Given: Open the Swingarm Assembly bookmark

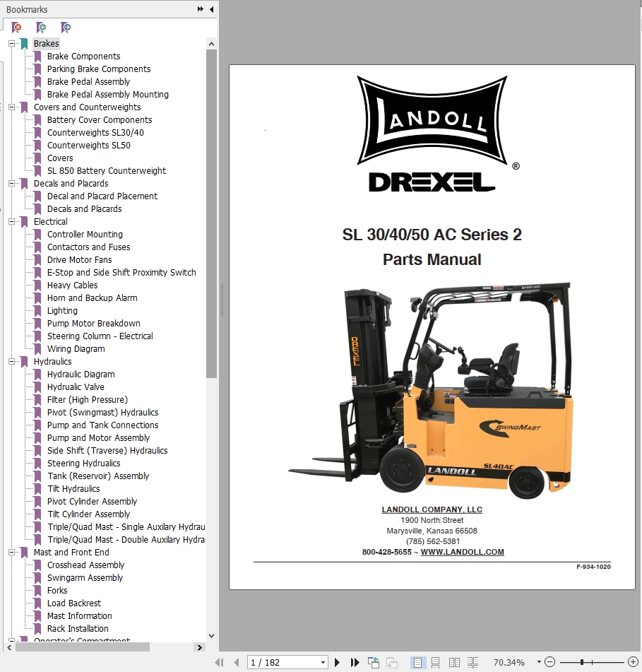Looking at the screenshot, I should pos(85,578).
